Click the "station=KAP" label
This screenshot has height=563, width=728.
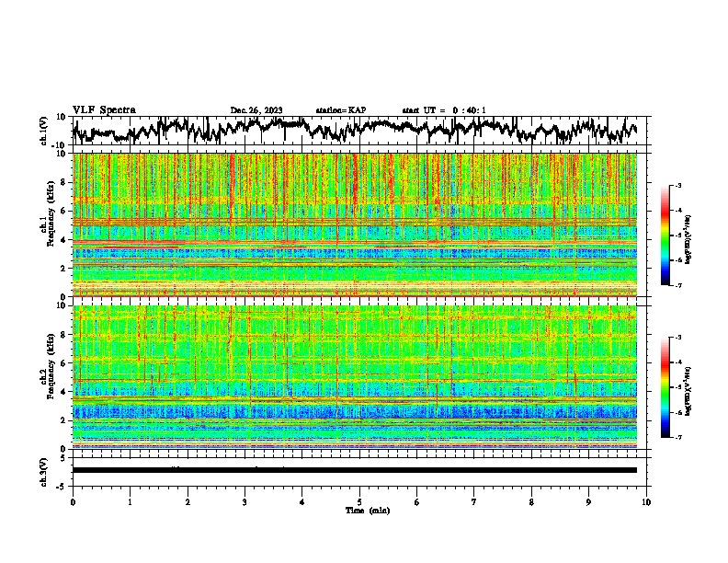[341, 110]
